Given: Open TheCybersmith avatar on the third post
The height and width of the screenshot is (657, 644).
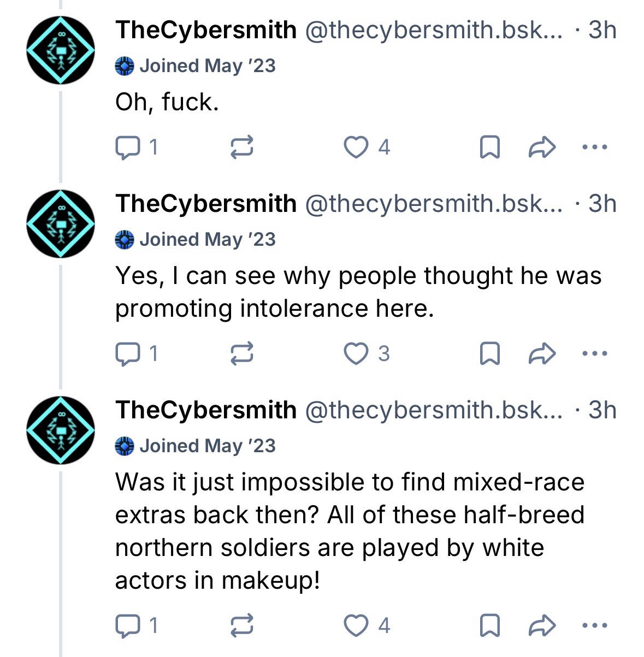Looking at the screenshot, I should click(61, 430).
